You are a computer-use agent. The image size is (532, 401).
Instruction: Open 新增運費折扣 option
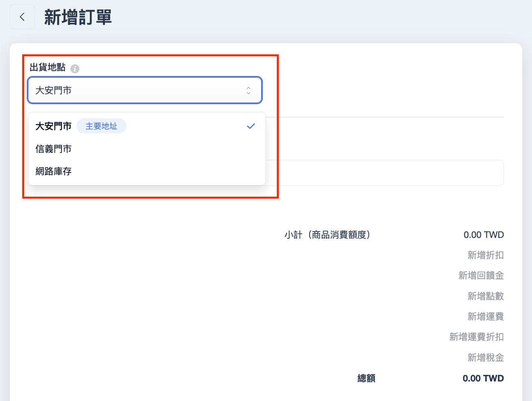pyautogui.click(x=476, y=337)
